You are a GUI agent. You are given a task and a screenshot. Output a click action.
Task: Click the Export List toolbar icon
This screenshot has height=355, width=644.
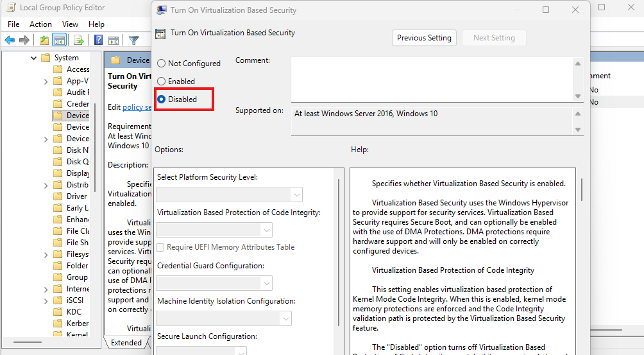(x=78, y=40)
